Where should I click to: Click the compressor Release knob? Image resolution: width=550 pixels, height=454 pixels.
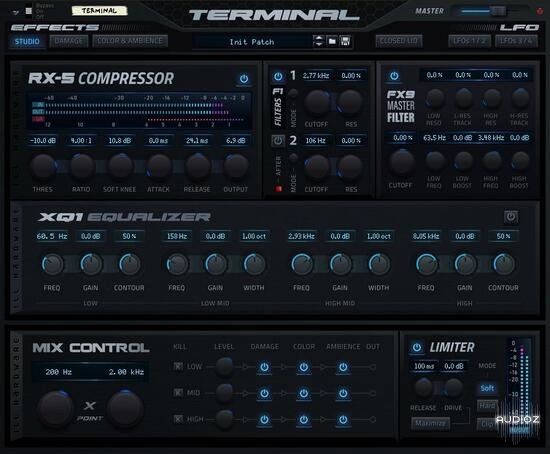click(x=197, y=166)
